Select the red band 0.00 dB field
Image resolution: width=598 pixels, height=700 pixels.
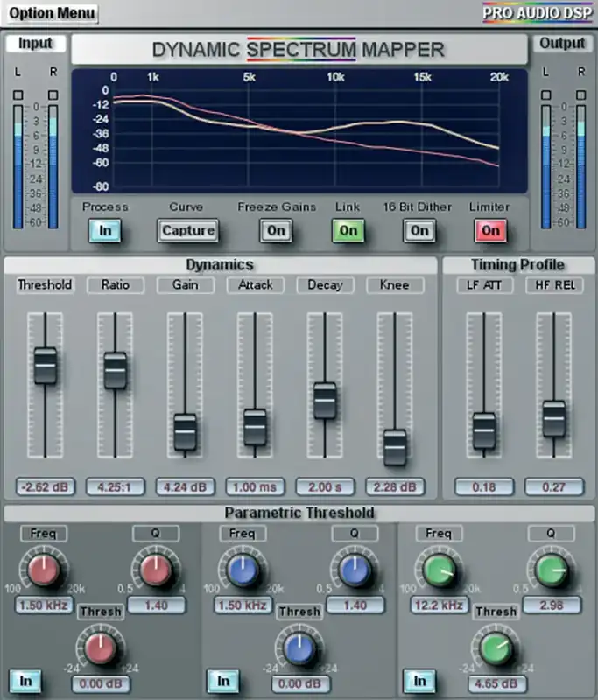[101, 683]
